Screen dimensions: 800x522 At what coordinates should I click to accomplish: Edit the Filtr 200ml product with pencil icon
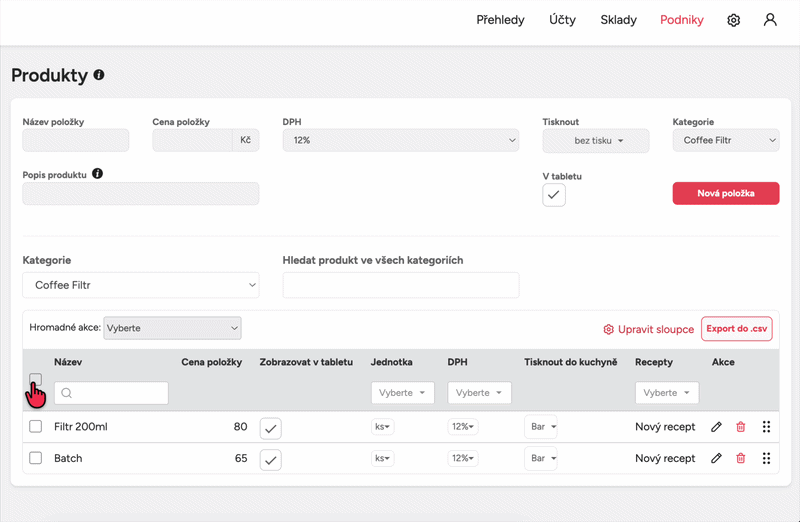[716, 427]
